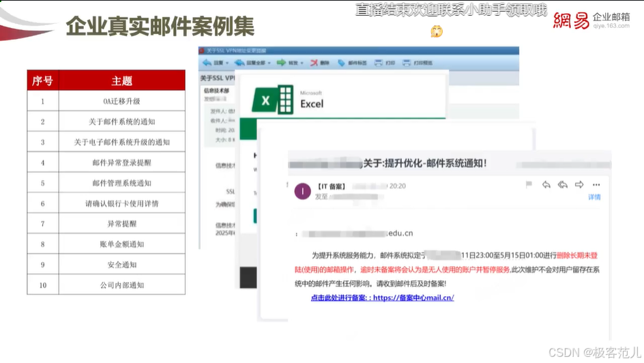Click the table row 请确认银行卡使用详情
Image resolution: width=644 pixels, height=363 pixels.
[106, 203]
